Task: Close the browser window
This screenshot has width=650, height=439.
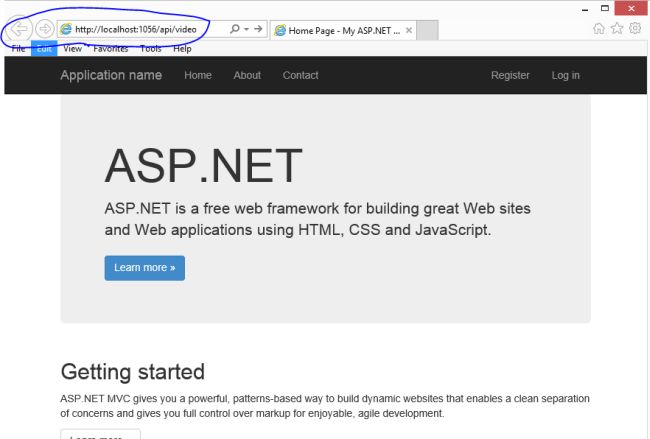Action: [x=631, y=8]
